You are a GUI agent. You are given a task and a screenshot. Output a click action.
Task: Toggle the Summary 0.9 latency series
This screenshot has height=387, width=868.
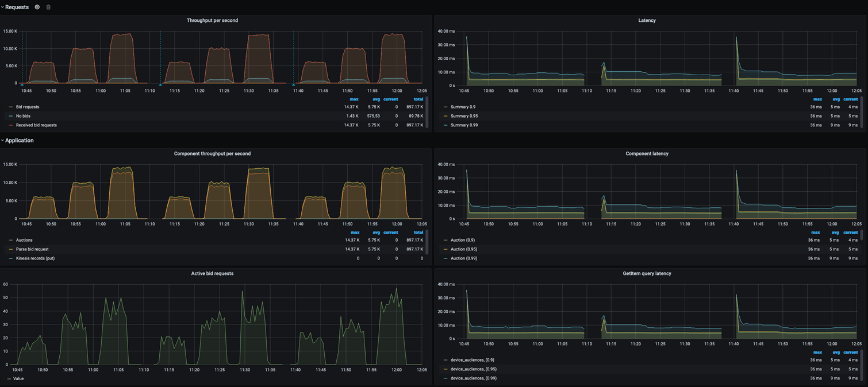click(463, 107)
